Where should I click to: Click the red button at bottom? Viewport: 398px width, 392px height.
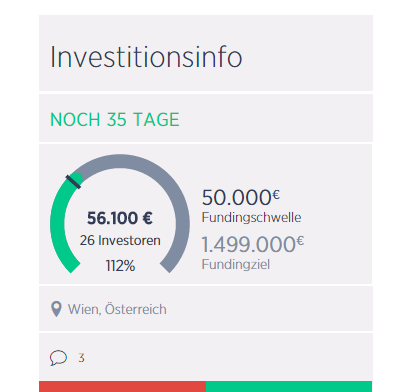pyautogui.click(x=123, y=387)
